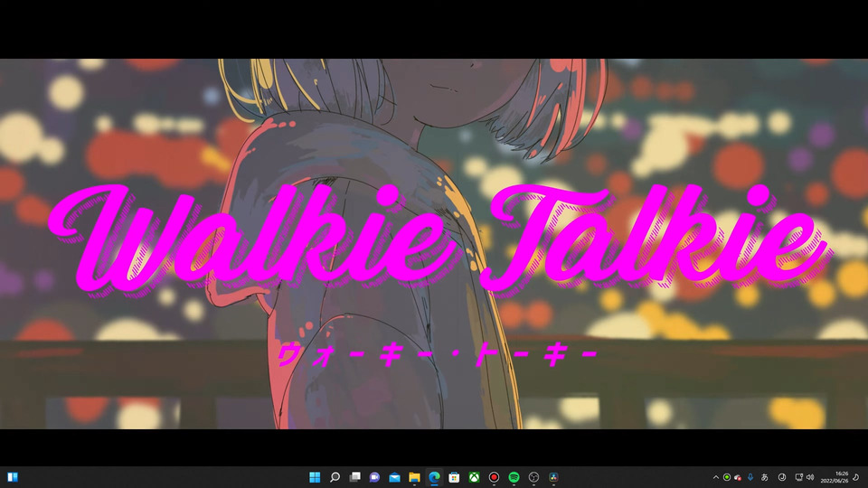The height and width of the screenshot is (488, 868).
Task: Open the Windows Start menu
Action: pyautogui.click(x=315, y=477)
